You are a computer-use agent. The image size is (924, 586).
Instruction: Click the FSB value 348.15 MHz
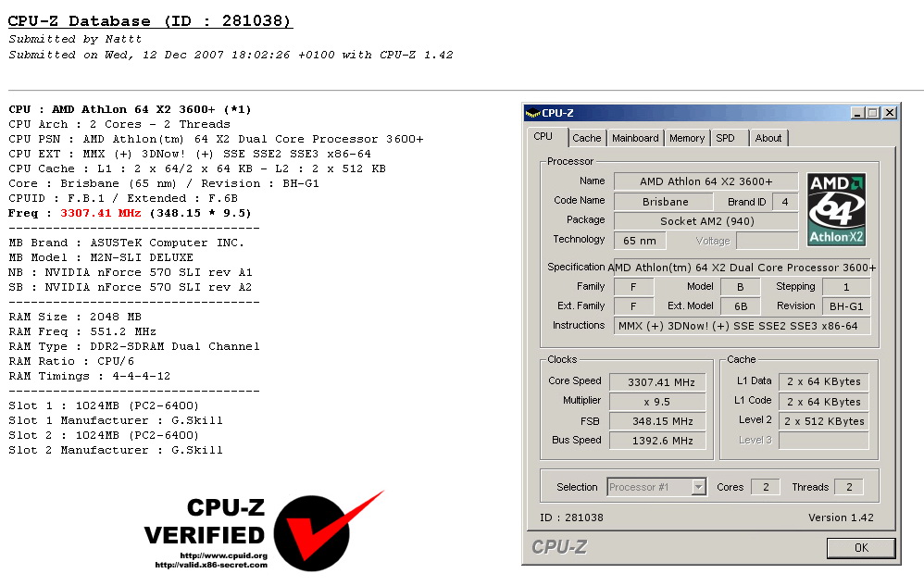click(x=657, y=421)
